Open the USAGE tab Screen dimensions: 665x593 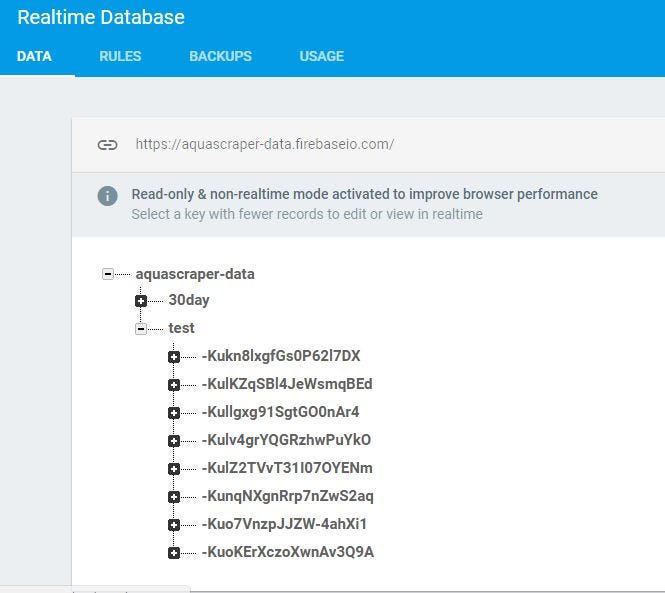(322, 56)
